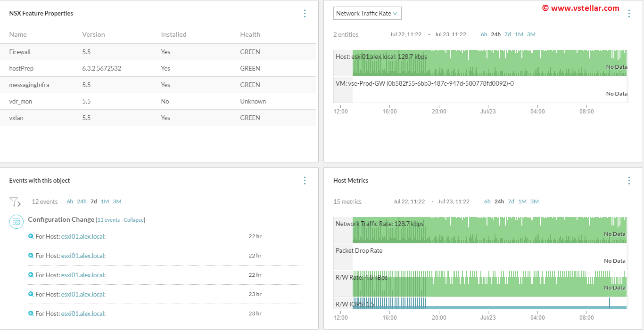Open NSX Feature Properties kebab menu
This screenshot has height=330, width=644.
305,13
